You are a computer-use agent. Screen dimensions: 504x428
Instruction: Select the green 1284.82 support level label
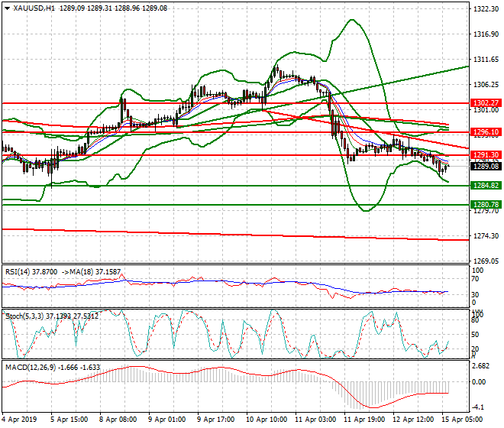(486, 186)
